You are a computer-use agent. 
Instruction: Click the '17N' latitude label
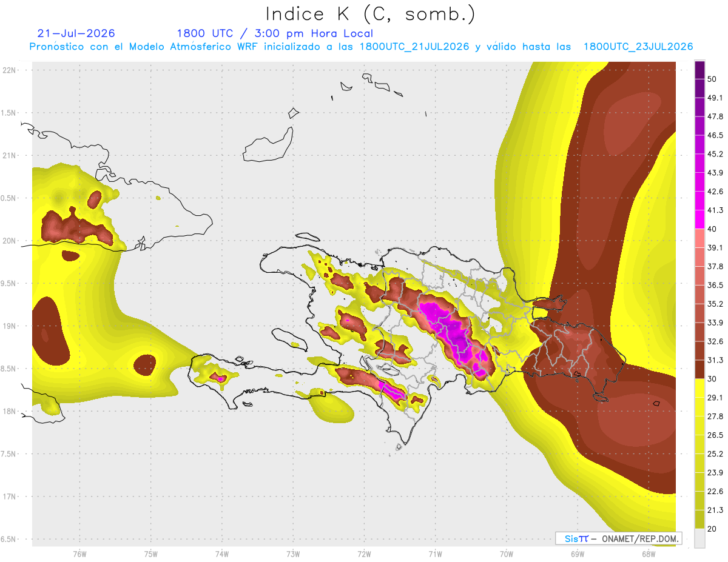pyautogui.click(x=8, y=497)
